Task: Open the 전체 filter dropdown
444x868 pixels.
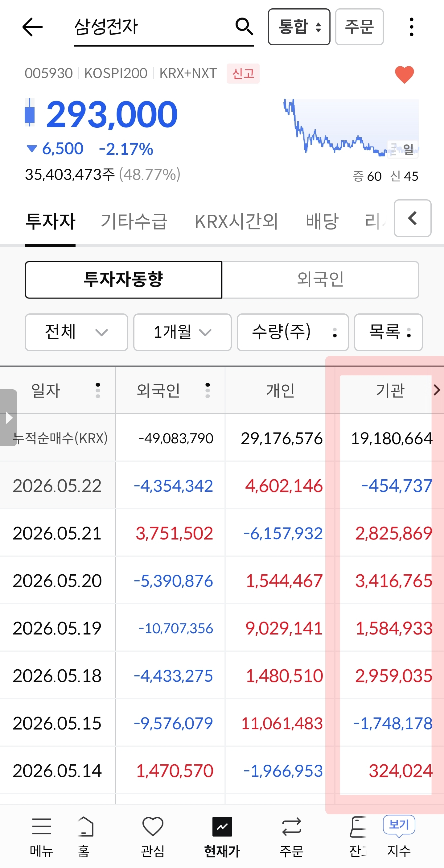Action: point(76,332)
